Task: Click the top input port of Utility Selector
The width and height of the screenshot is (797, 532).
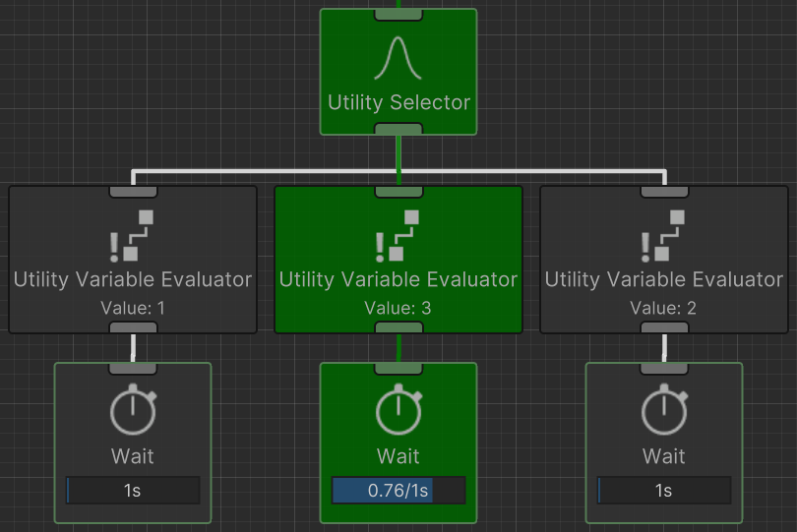Action: (x=398, y=14)
